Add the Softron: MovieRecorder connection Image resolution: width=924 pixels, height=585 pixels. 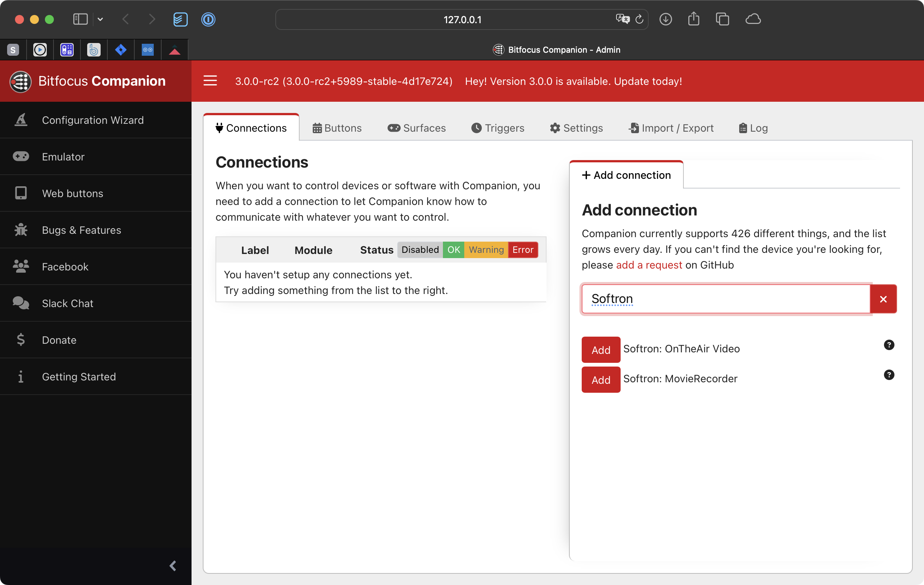pos(600,379)
